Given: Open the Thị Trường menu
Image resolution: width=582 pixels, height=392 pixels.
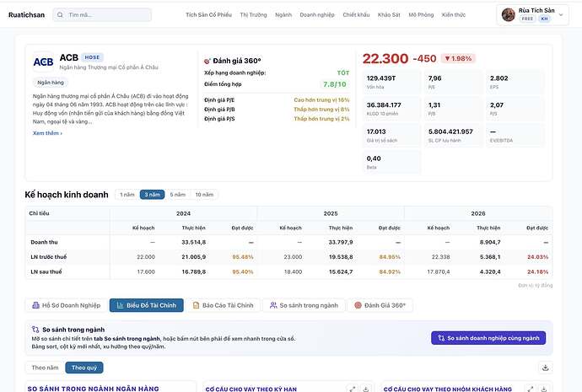Looking at the screenshot, I should (x=253, y=15).
